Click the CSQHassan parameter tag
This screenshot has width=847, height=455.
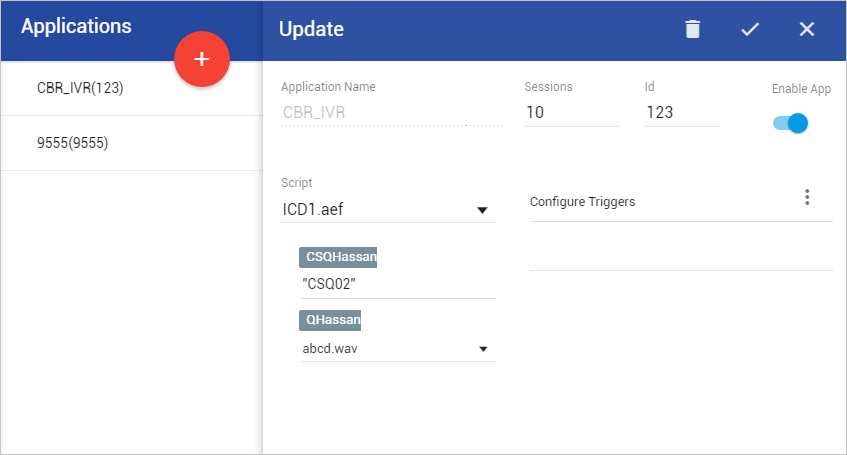[x=338, y=257]
